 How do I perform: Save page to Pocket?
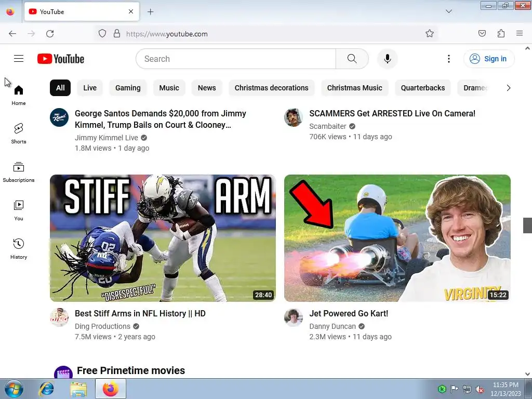482,34
